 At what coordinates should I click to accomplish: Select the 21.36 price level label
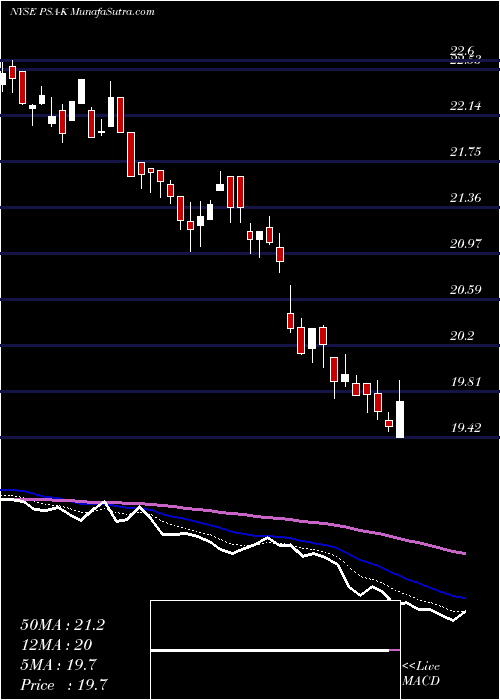coord(466,197)
